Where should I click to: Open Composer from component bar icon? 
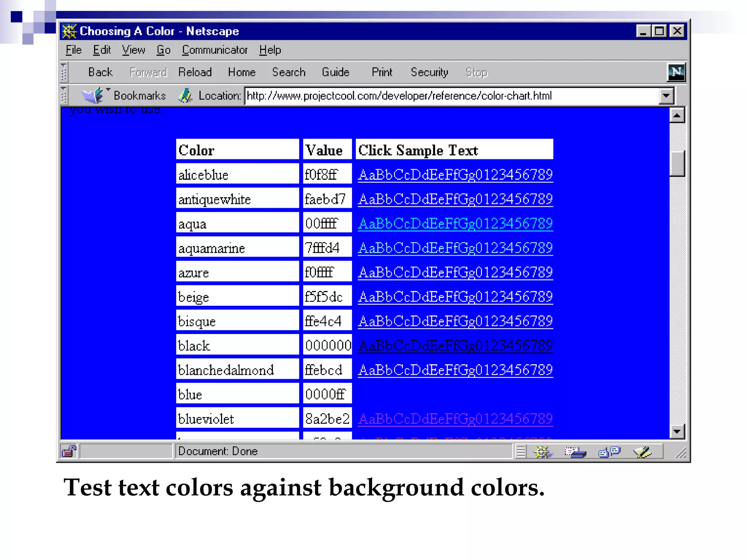[642, 452]
